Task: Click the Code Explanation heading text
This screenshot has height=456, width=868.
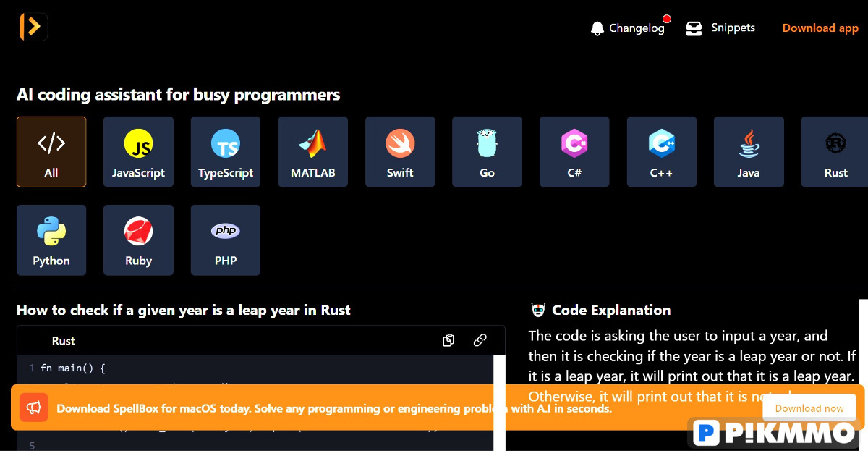Action: pos(611,310)
